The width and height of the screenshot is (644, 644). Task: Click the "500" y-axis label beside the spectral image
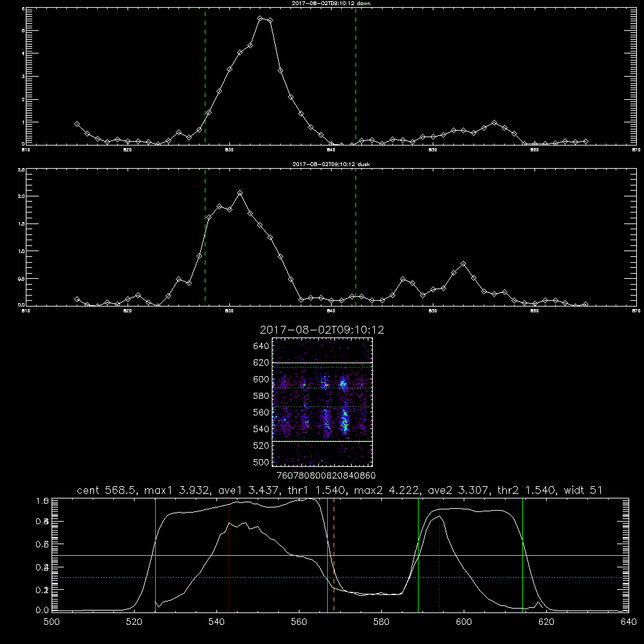click(261, 462)
